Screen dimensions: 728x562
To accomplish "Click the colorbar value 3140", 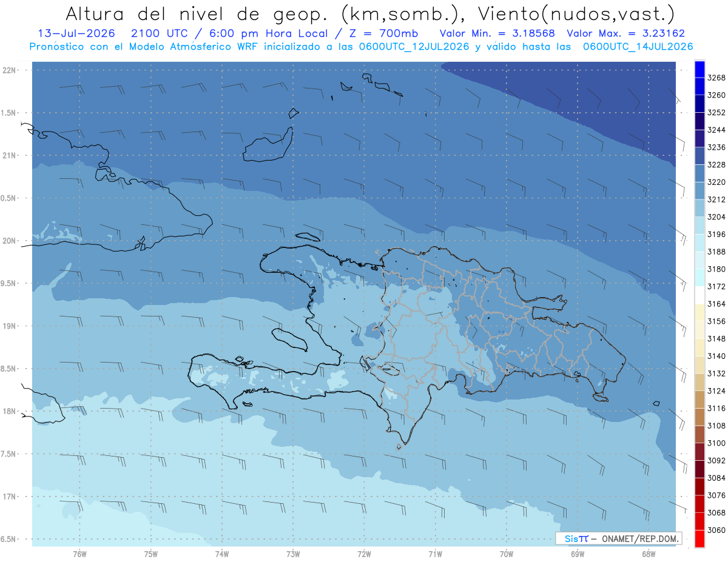I will click(716, 356).
